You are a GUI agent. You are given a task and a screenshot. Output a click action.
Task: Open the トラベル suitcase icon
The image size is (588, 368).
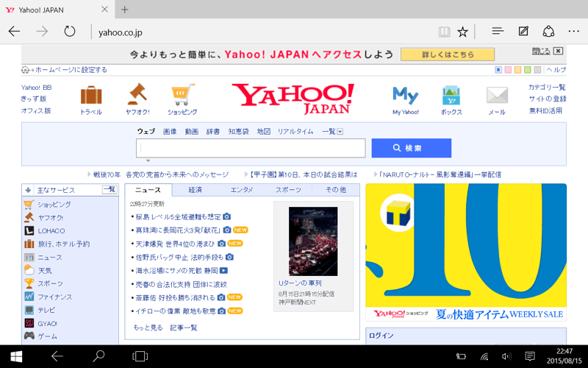[x=91, y=96]
